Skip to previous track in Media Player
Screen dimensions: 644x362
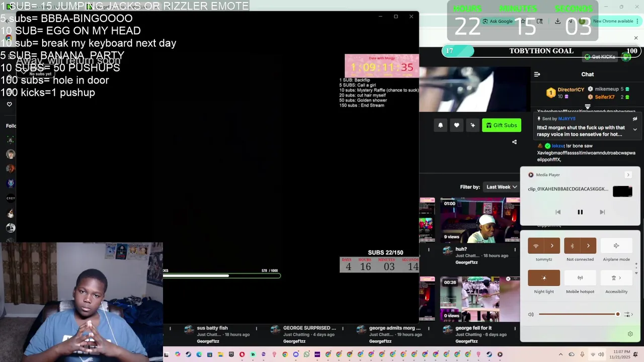tap(558, 212)
